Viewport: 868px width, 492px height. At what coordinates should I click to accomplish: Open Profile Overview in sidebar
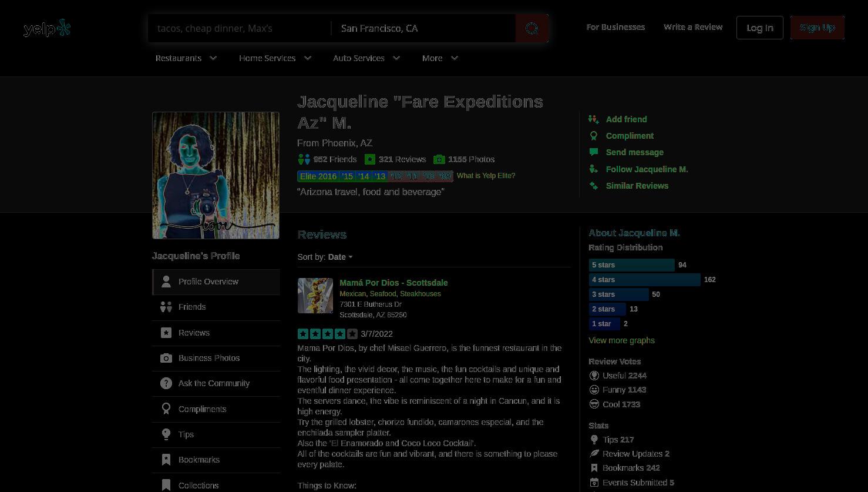[216, 282]
